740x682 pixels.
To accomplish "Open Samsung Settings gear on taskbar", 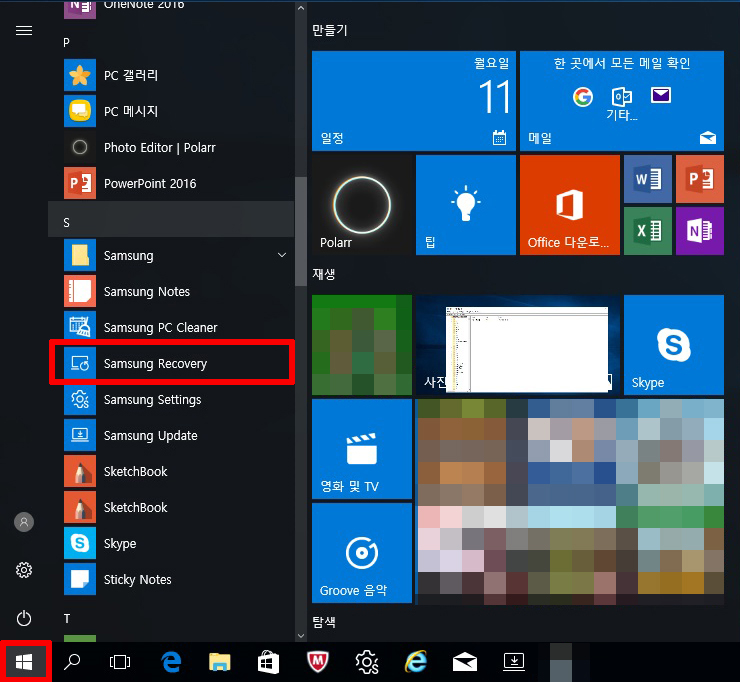I will 367,662.
